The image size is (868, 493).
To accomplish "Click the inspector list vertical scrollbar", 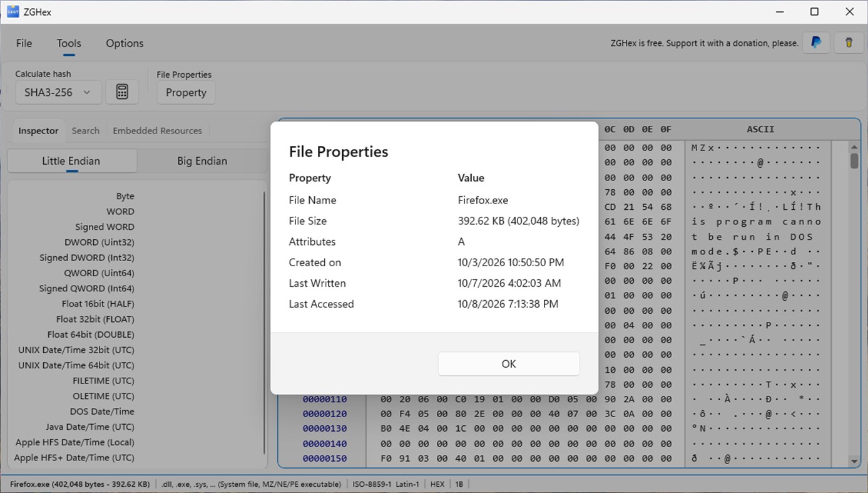I will pyautogui.click(x=264, y=322).
